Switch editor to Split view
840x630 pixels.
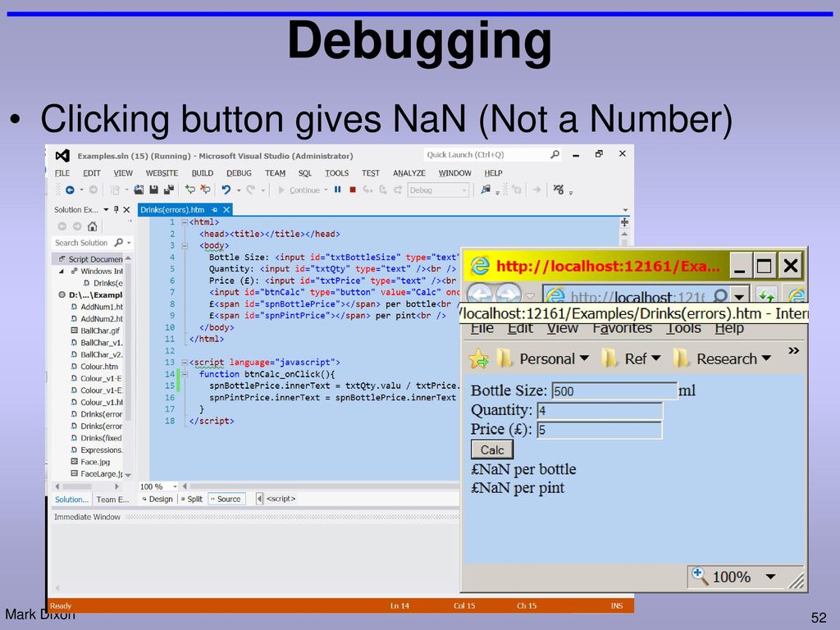[192, 500]
